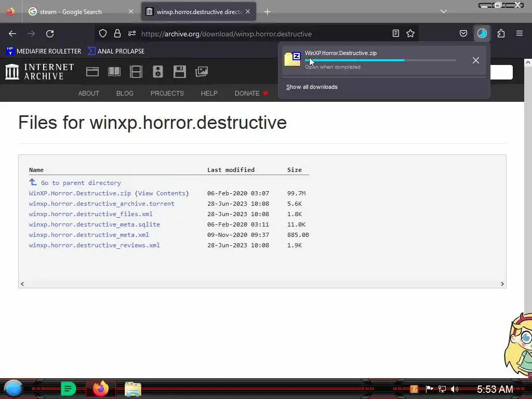Click the Start orb on the taskbar
This screenshot has width=532, height=399.
click(x=13, y=389)
